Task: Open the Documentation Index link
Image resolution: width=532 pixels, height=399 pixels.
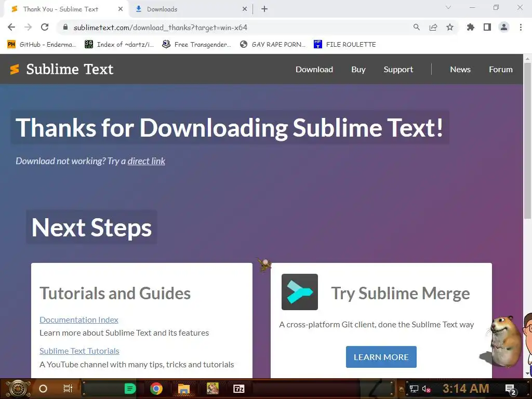Action: tap(79, 320)
